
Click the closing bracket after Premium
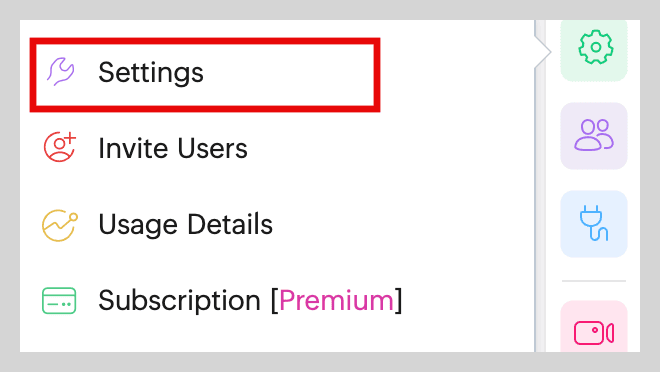[399, 300]
